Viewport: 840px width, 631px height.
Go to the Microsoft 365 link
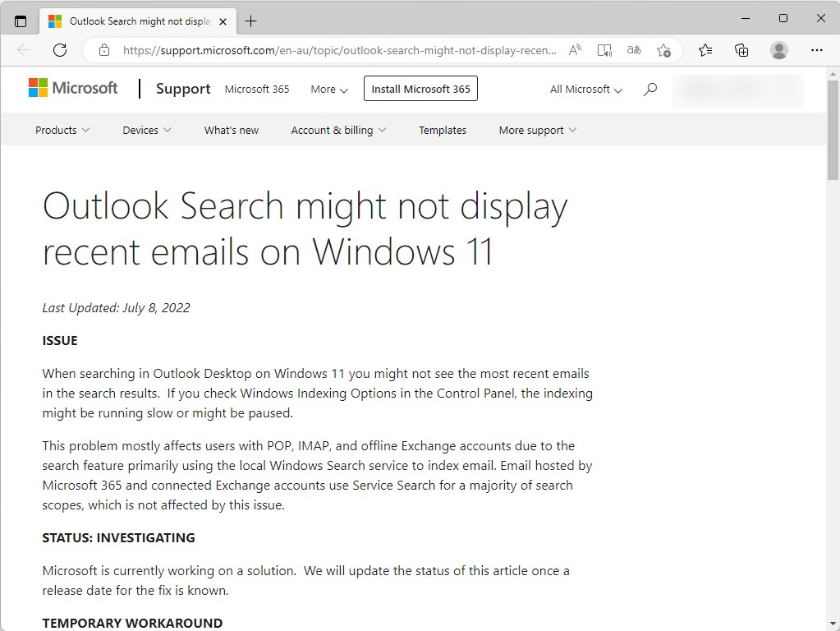(257, 89)
